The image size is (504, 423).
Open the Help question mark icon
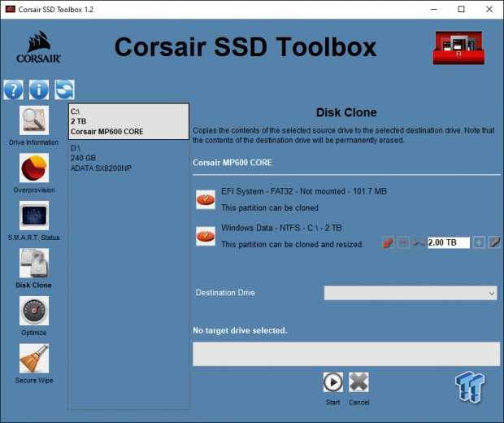(14, 89)
